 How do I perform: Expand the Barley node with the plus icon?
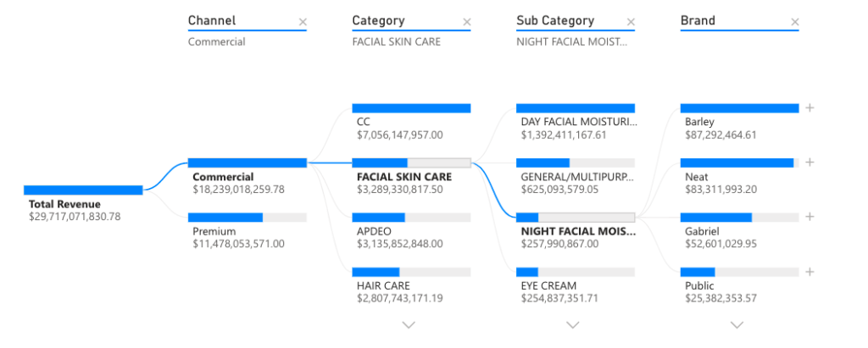(810, 108)
